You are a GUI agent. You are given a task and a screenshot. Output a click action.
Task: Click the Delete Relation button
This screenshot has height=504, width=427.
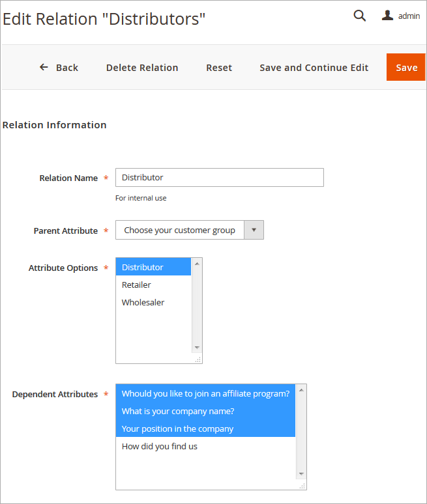142,68
